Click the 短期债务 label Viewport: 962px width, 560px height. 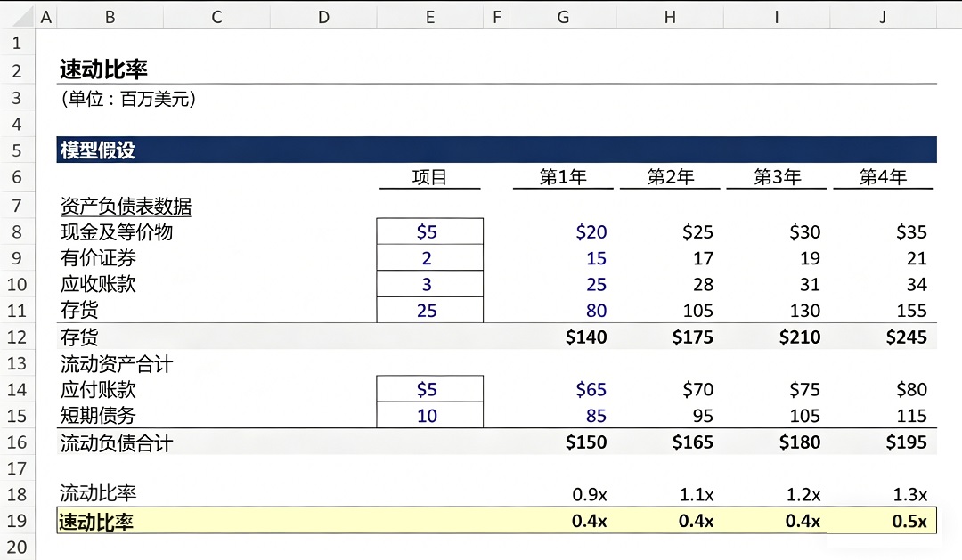(x=98, y=416)
